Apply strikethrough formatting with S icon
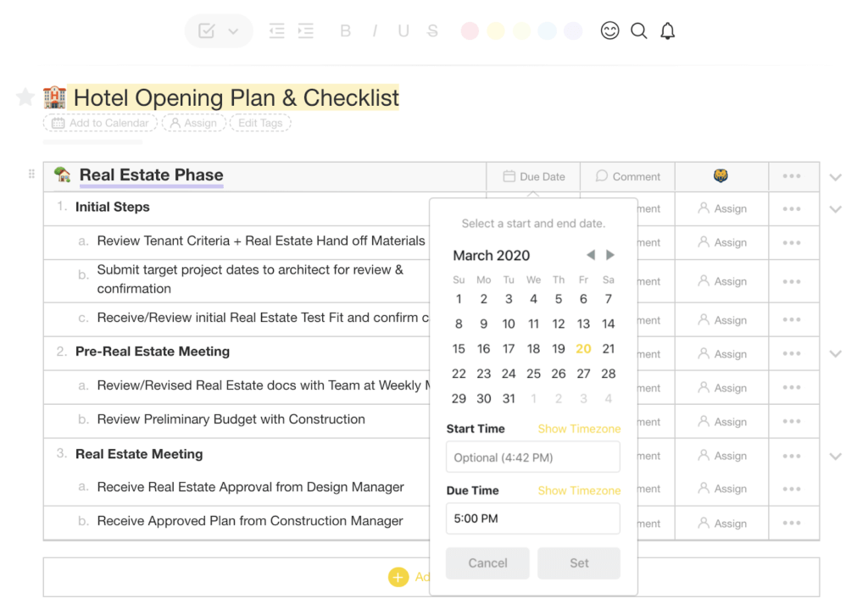Screen dimensions: 868x615 (432, 31)
